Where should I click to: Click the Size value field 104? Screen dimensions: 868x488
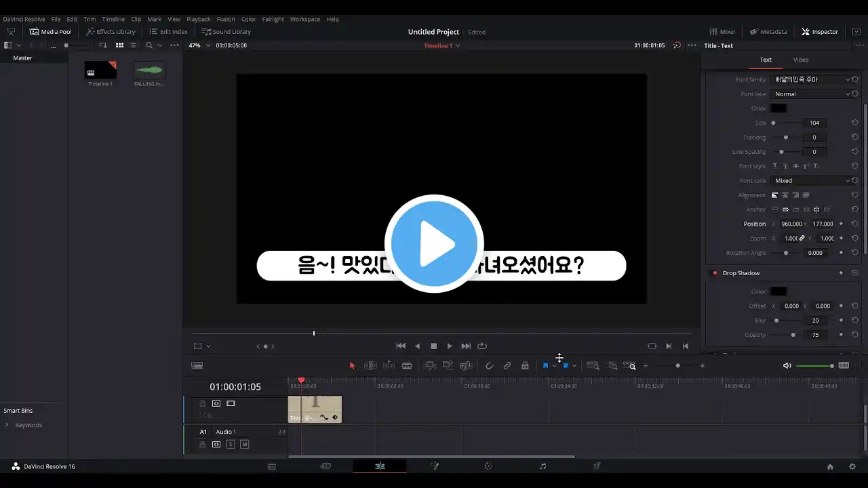pos(814,123)
